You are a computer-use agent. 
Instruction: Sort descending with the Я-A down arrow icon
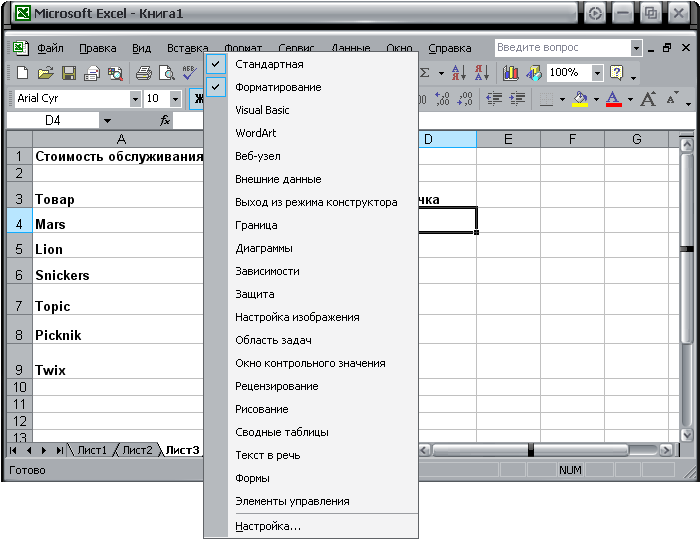pos(482,73)
